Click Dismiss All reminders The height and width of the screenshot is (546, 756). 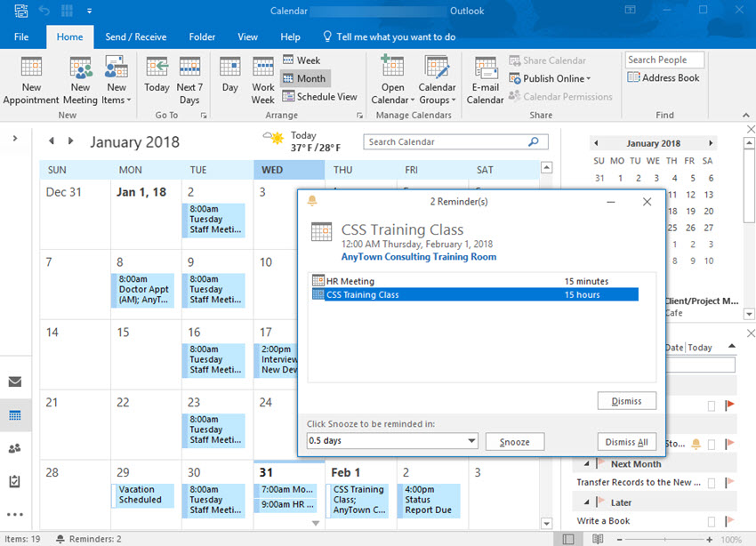627,442
